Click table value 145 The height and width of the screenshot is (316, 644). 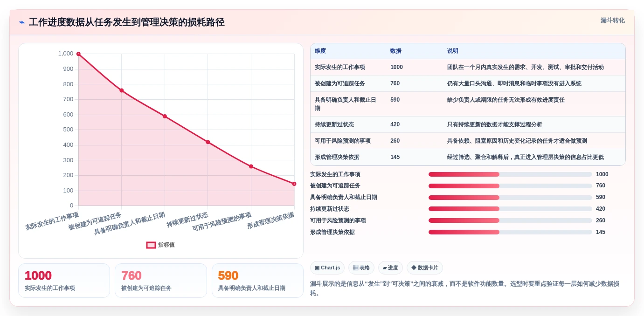point(395,157)
